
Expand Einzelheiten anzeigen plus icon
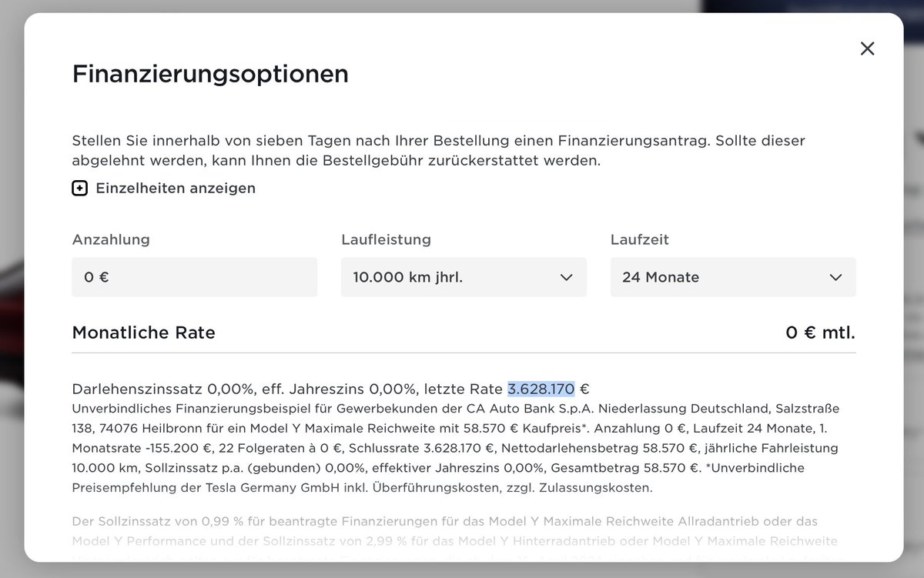(x=79, y=189)
